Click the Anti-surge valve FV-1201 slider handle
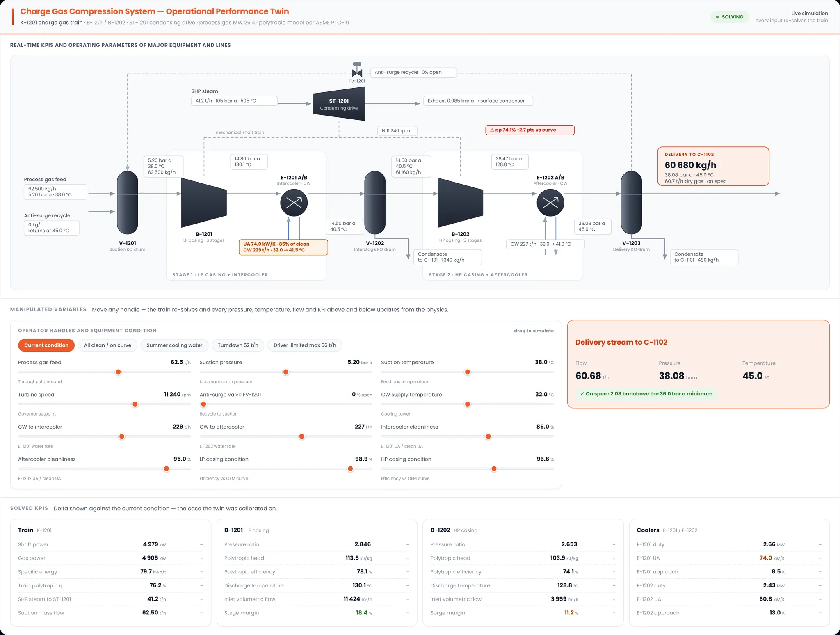The image size is (840, 635). pos(203,404)
